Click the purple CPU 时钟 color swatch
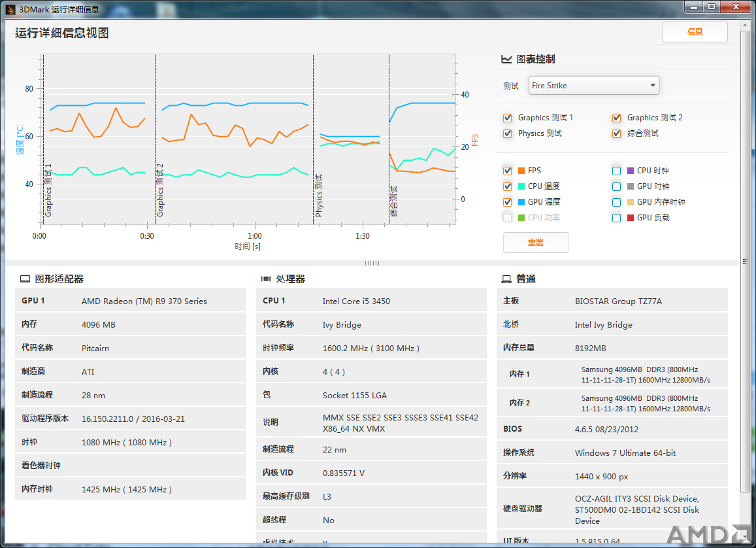Viewport: 756px width, 548px height. 630,171
